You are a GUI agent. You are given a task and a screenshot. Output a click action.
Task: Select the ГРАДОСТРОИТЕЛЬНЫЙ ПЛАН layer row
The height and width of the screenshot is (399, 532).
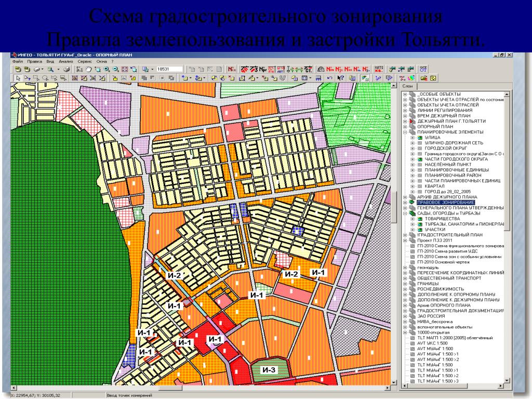click(x=450, y=235)
